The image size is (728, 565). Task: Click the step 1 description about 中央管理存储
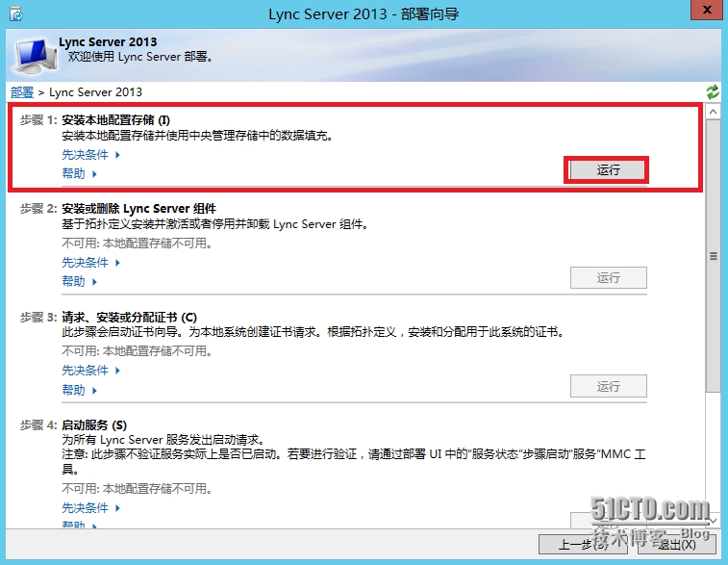[198, 136]
